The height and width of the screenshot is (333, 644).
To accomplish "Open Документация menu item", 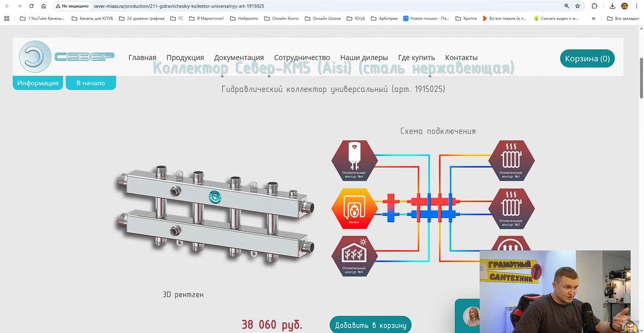I will coord(239,57).
